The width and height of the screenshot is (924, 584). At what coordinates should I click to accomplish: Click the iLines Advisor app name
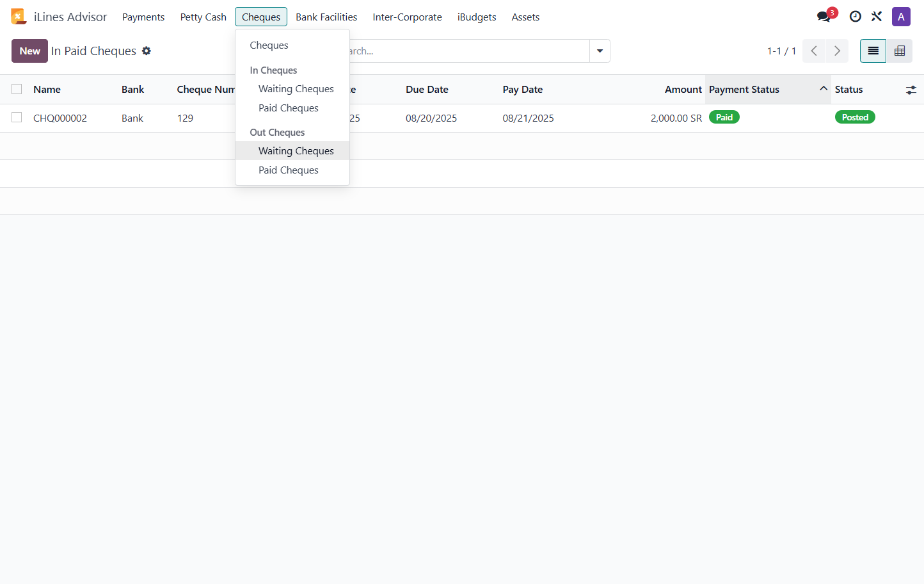tap(70, 17)
